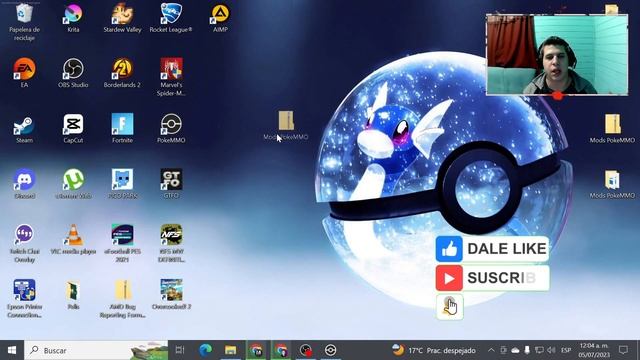The image size is (640, 360).
Task: Open the network tray icon
Action: (539, 350)
